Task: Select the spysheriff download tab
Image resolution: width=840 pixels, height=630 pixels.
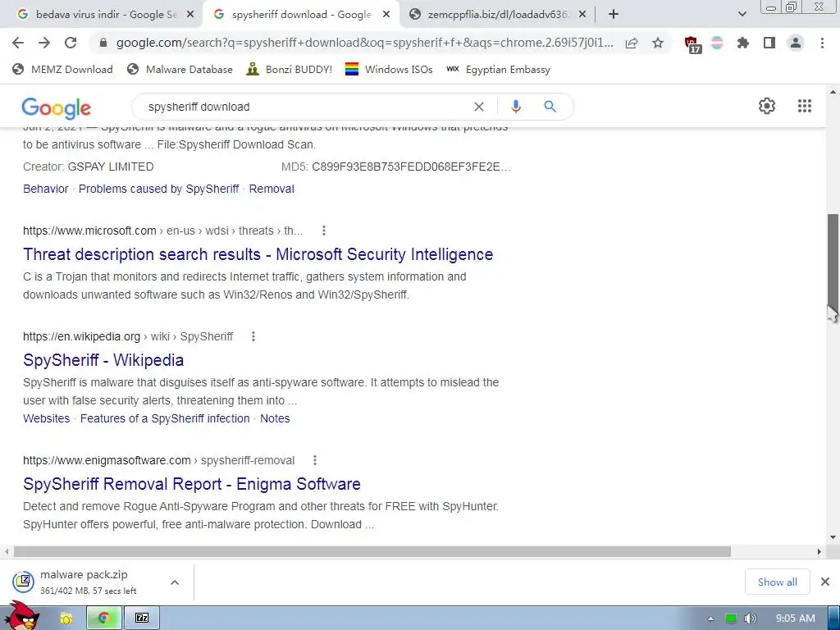Action: [x=301, y=15]
